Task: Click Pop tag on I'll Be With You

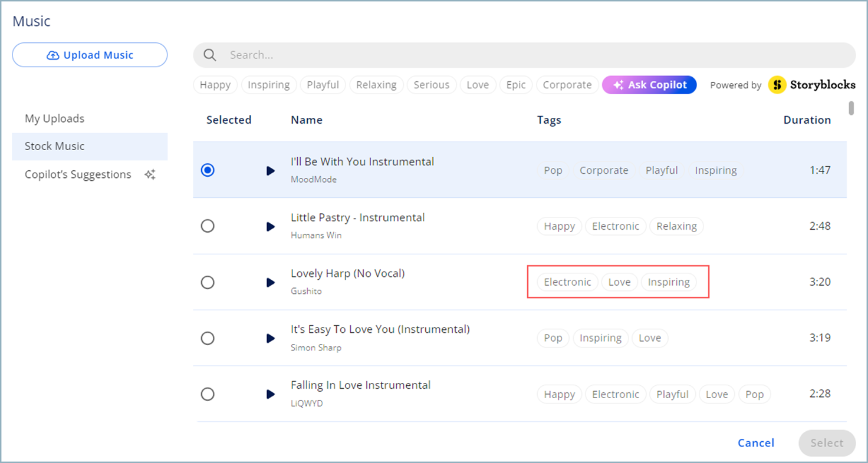Action: tap(553, 170)
